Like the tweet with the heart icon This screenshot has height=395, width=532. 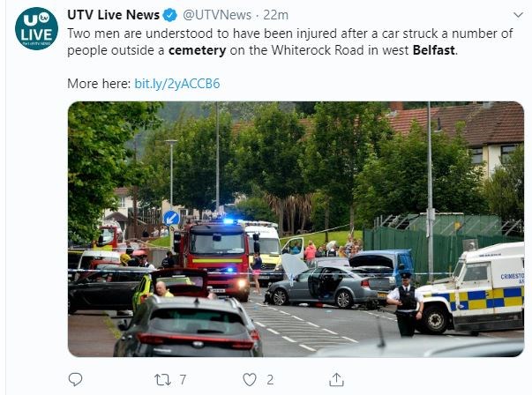tap(250, 380)
